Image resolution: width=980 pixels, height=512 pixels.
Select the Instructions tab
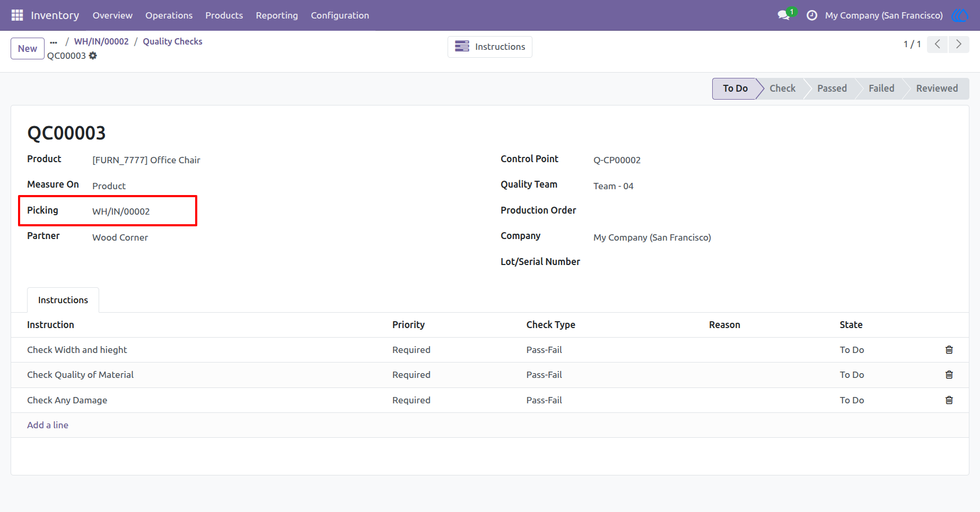(63, 300)
